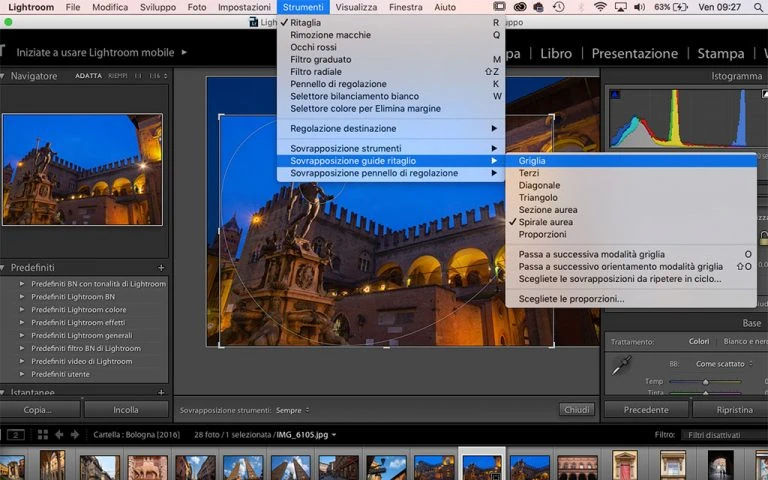Expand Predefiniti Lightroom BN folder
768x480 pixels.
coord(22,297)
